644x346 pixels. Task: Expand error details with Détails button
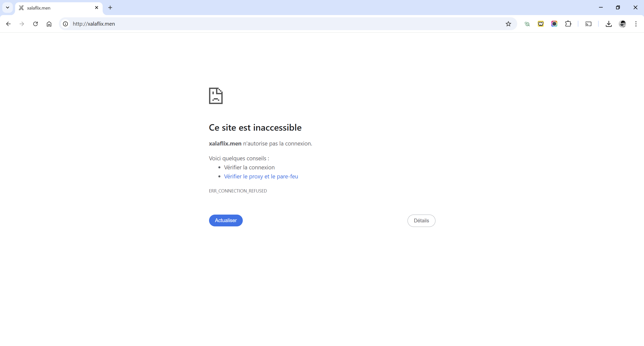[421, 221]
